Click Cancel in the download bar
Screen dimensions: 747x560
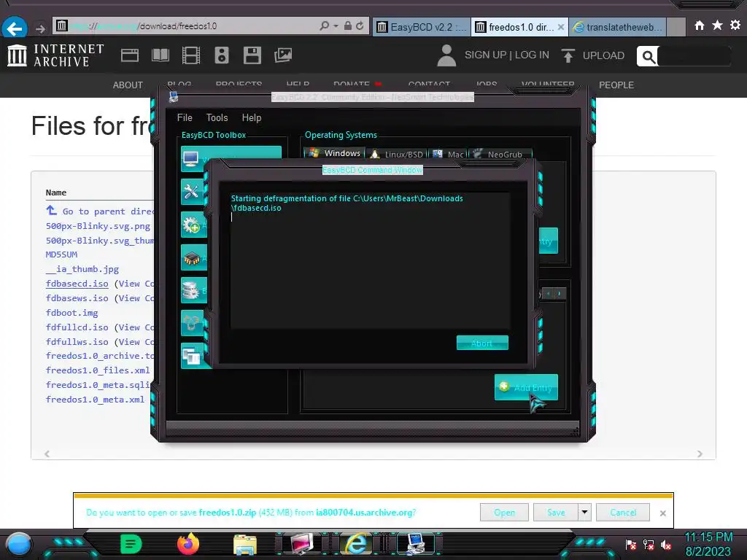click(623, 513)
